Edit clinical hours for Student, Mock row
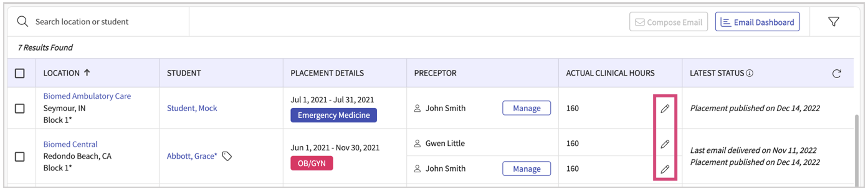The height and width of the screenshot is (191, 868). click(665, 109)
